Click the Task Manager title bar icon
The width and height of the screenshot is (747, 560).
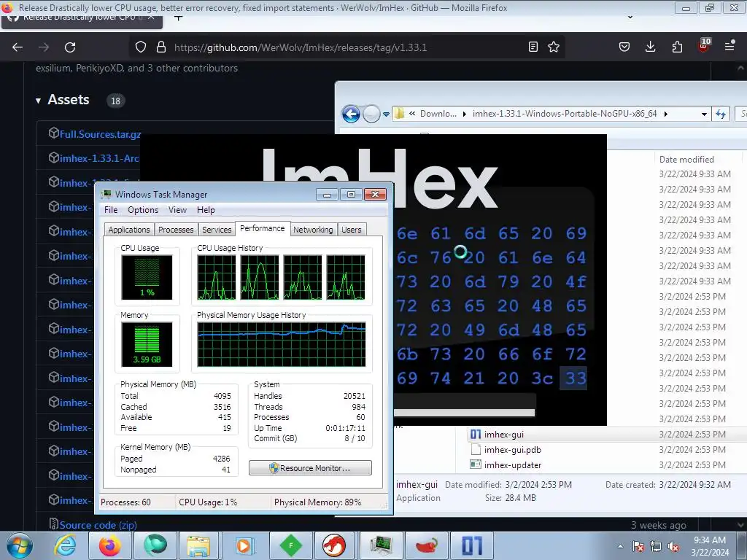coord(107,194)
